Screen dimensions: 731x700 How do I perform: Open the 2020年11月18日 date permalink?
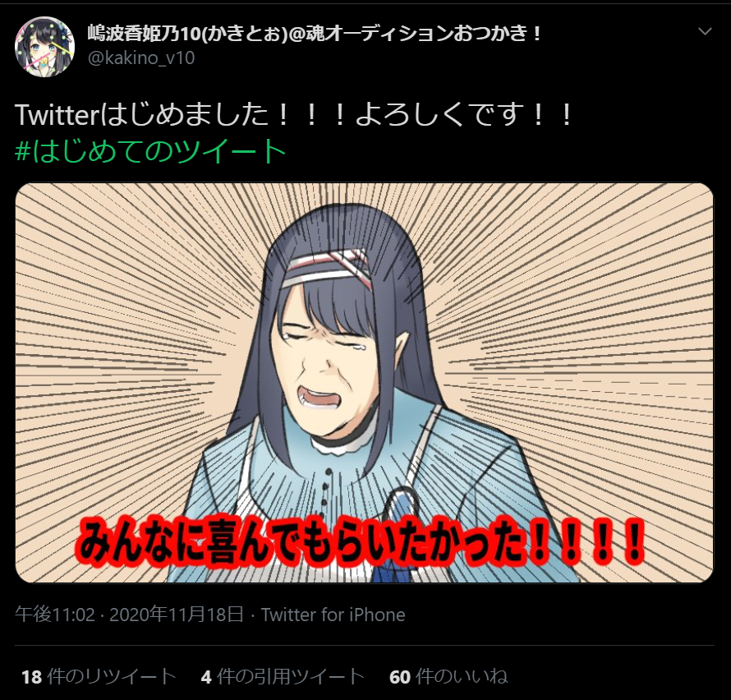click(177, 615)
